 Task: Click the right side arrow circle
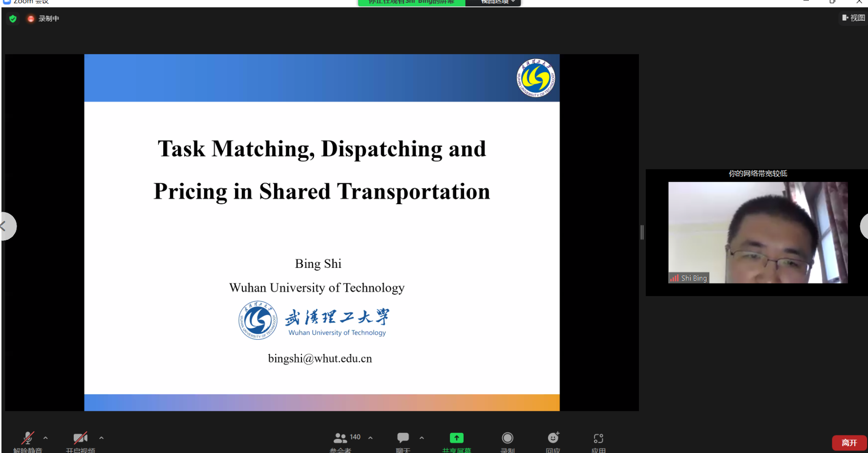(864, 226)
